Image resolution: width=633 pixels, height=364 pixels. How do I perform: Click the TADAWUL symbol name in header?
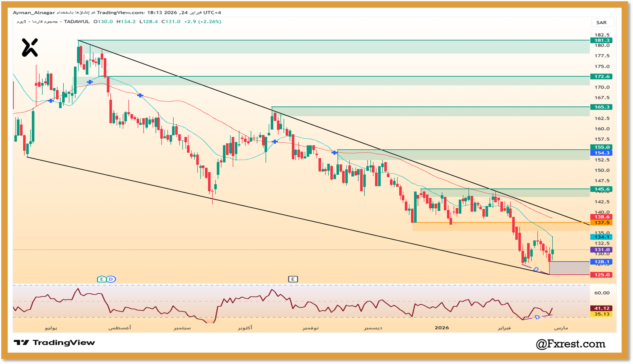coord(77,22)
